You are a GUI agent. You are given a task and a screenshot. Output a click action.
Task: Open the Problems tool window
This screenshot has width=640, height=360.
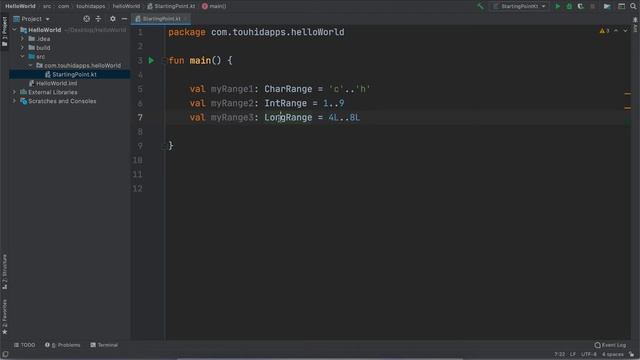[62, 345]
